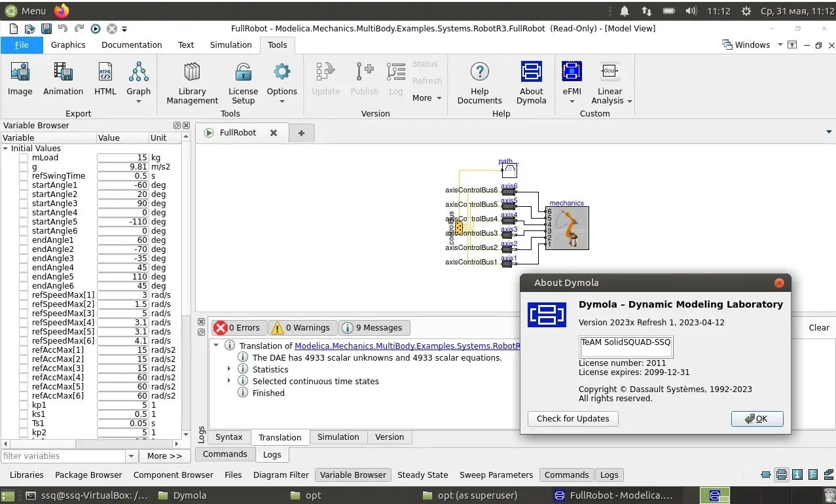Toggle the startAngle1 variable checkbox

(x=24, y=185)
